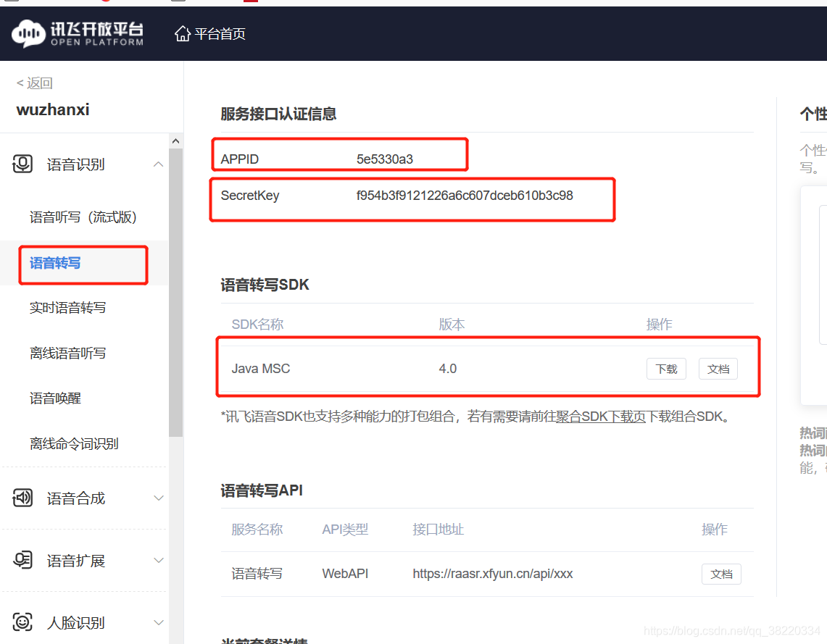827x644 pixels.
Task: Expand the 语音扩展 section chevron
Action: click(158, 560)
